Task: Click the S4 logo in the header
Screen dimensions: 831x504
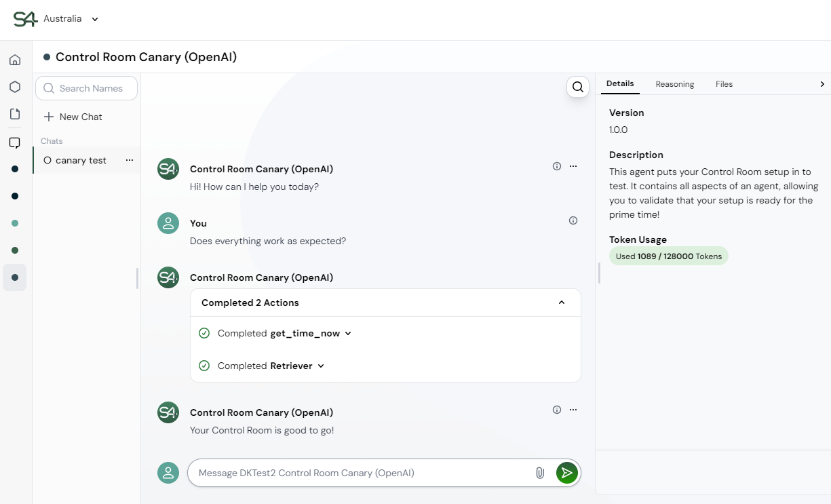Action: click(x=25, y=19)
